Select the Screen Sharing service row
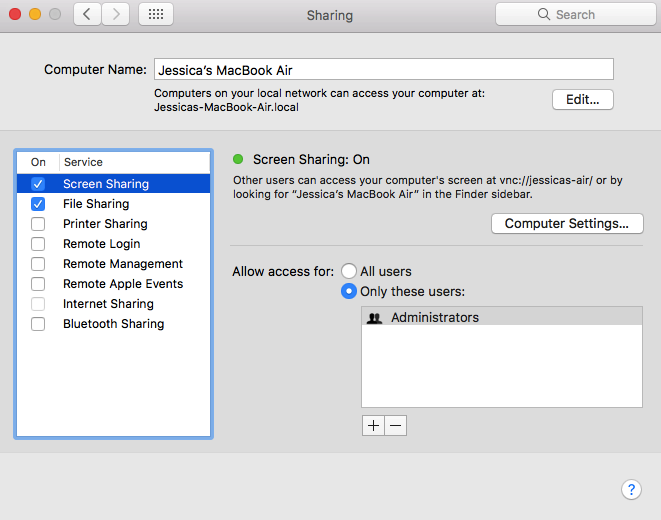 pyautogui.click(x=113, y=184)
